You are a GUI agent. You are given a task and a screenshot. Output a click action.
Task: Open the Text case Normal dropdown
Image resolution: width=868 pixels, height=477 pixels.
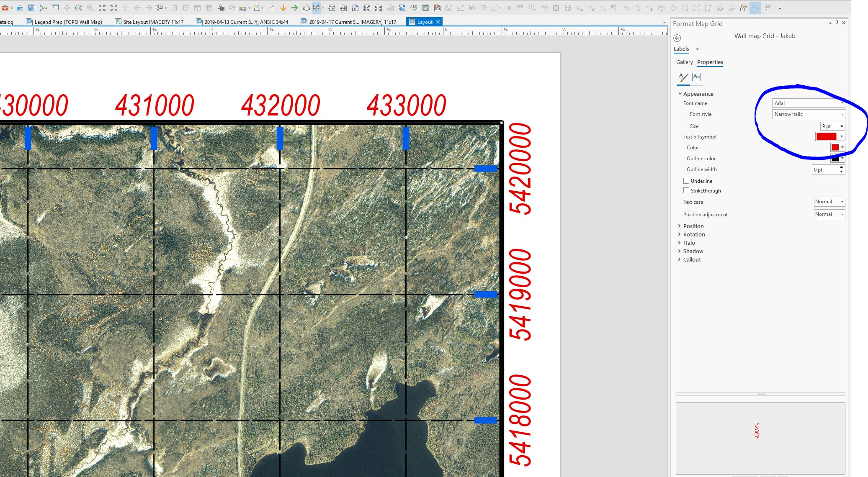829,202
